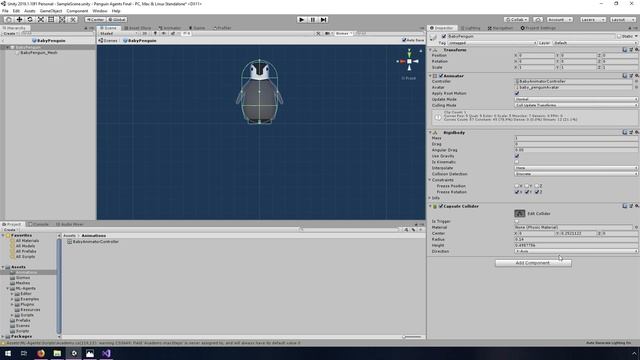Click the cloud services icon
This screenshot has height=360, width=640.
(x=538, y=20)
